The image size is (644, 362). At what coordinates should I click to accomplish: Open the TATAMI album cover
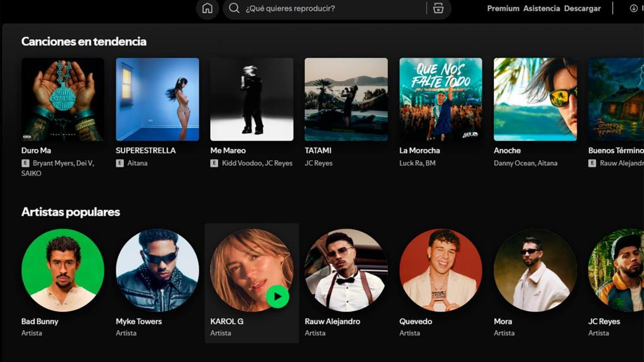tap(345, 99)
